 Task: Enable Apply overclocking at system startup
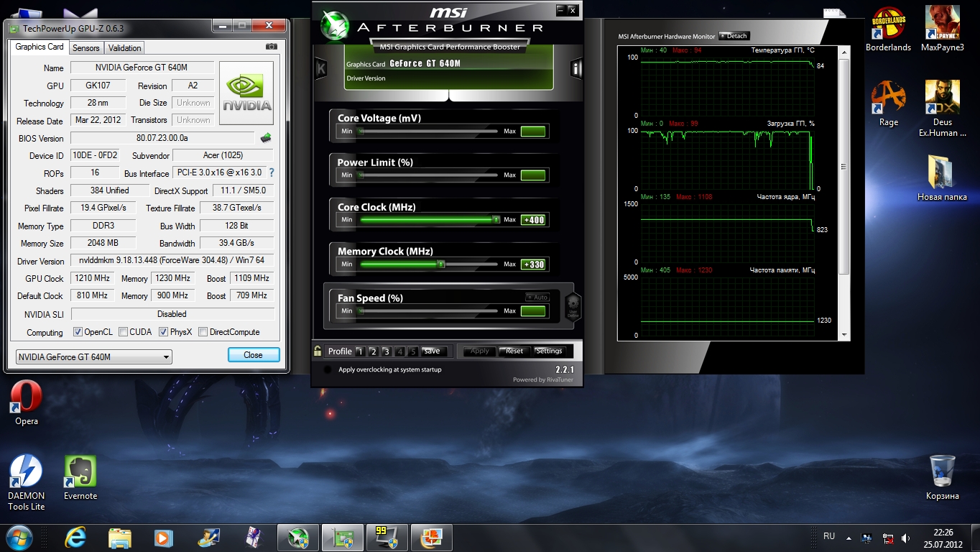pyautogui.click(x=328, y=369)
